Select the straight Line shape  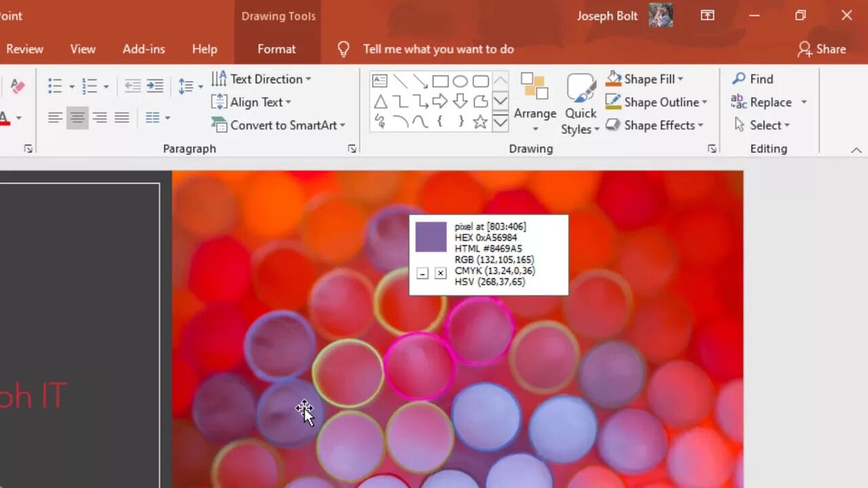point(400,81)
